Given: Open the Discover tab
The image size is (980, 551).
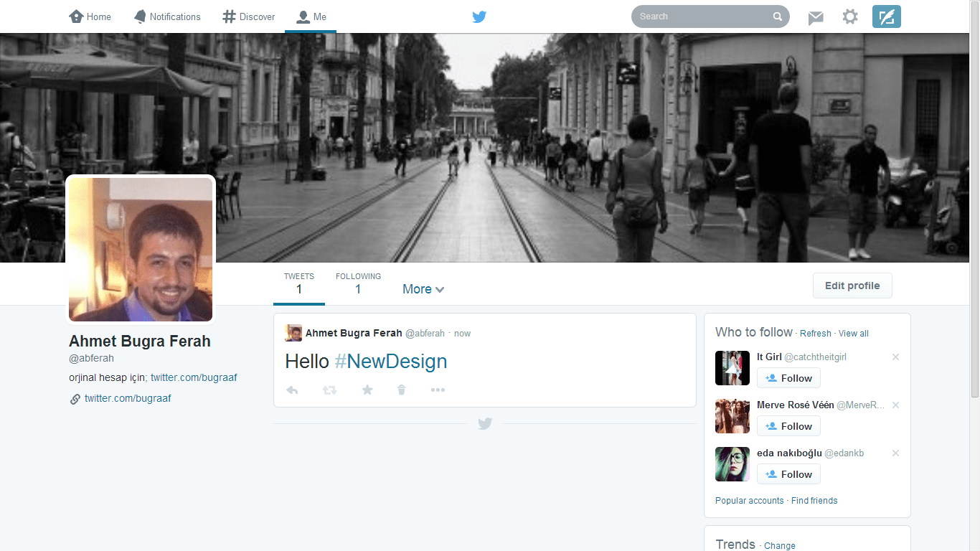Looking at the screenshot, I should point(249,17).
